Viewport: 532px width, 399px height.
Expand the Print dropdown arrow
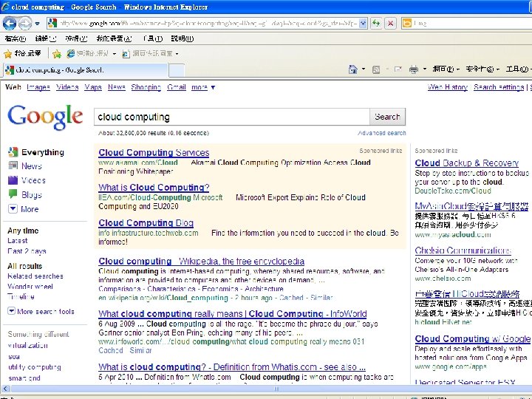click(x=424, y=69)
